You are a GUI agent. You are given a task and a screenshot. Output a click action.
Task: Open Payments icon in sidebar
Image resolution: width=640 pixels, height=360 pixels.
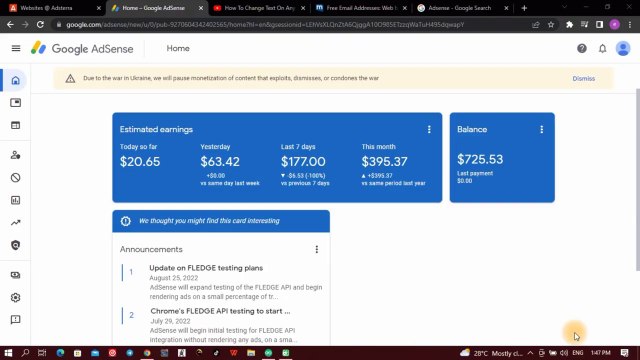click(16, 275)
